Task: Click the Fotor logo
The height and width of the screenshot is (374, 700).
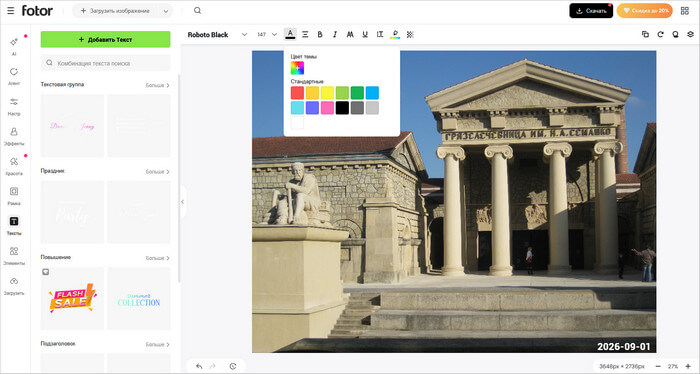Action: [x=37, y=11]
